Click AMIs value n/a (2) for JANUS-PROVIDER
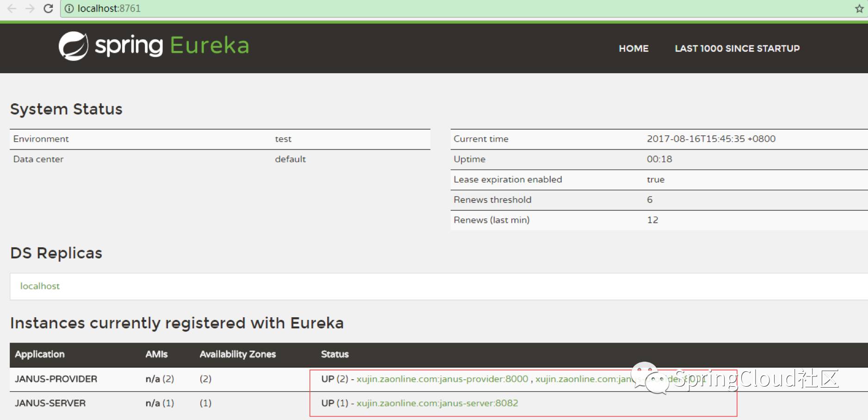The height and width of the screenshot is (420, 868). (160, 379)
